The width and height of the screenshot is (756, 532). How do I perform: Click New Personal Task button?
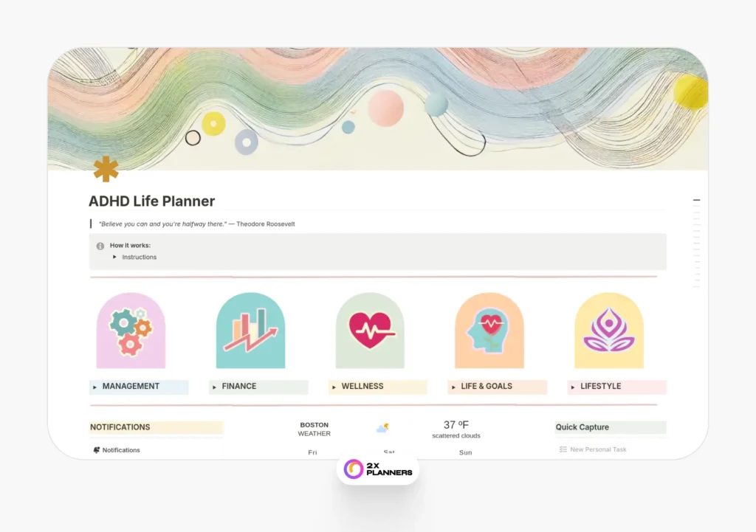tap(593, 449)
